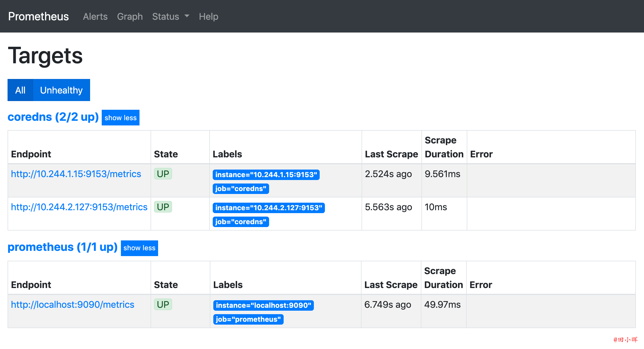The width and height of the screenshot is (644, 349).
Task: Click the instance="10.244.1.15:9153" label badge
Action: [266, 175]
